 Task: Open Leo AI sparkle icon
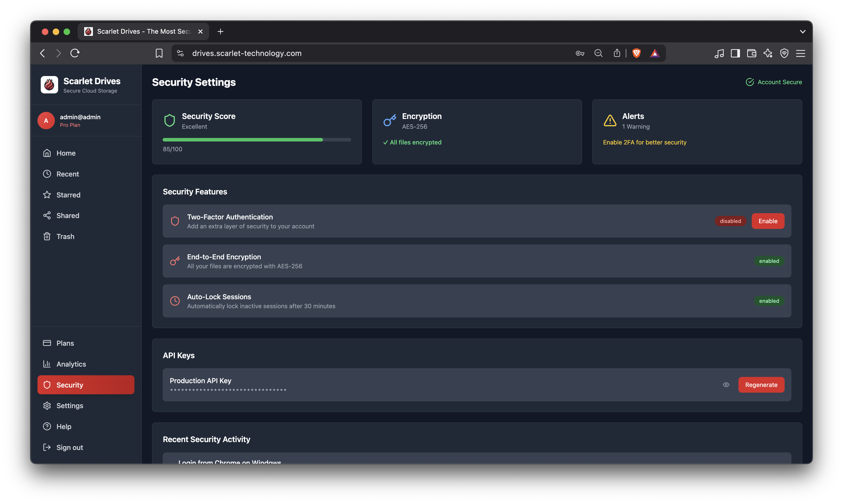coord(768,53)
